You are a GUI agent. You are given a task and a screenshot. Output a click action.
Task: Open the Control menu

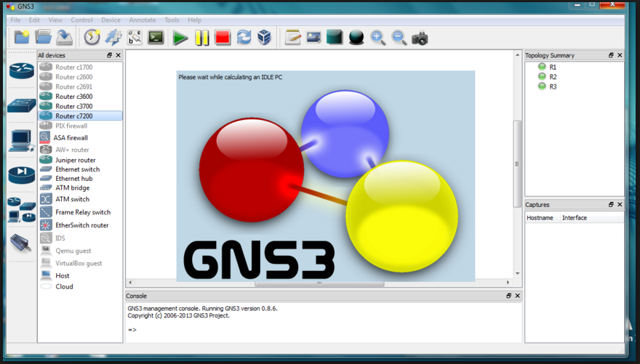click(x=81, y=20)
